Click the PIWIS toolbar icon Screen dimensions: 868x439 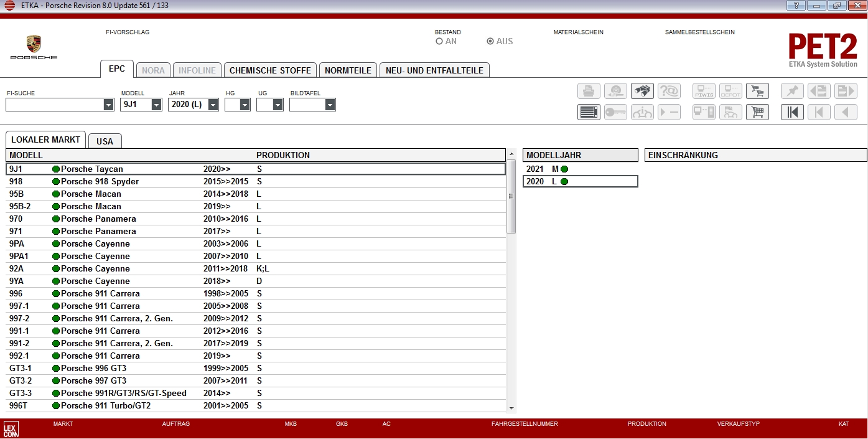coord(704,91)
